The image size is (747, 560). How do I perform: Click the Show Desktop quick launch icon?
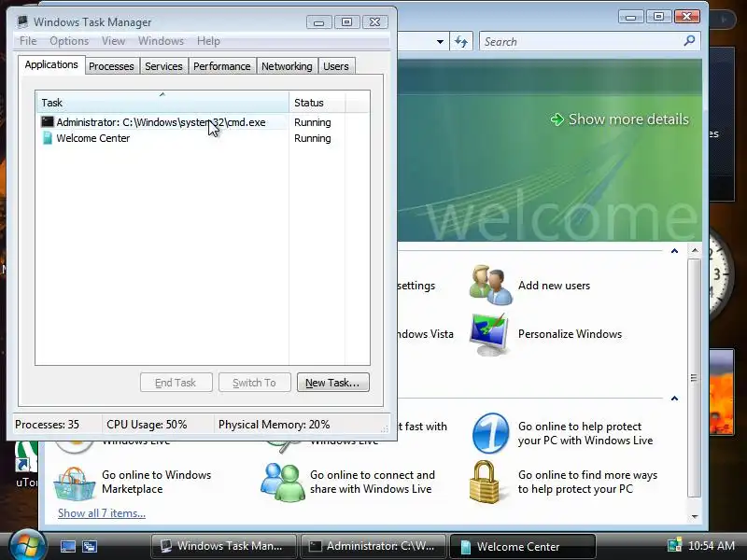click(x=67, y=546)
